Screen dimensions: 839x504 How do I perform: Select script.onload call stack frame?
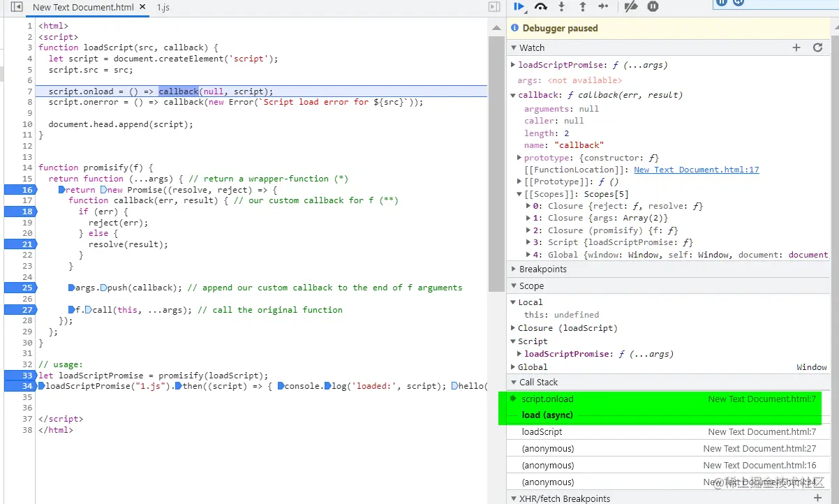click(x=668, y=399)
